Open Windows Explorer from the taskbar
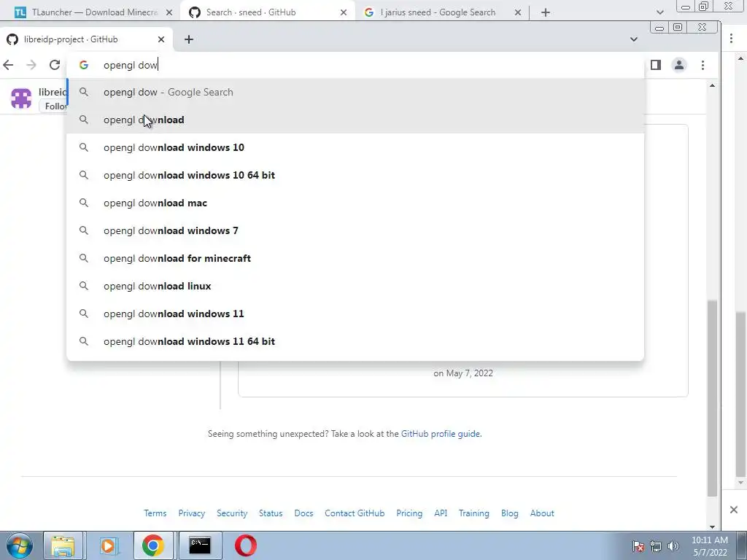This screenshot has width=747, height=560. click(63, 545)
